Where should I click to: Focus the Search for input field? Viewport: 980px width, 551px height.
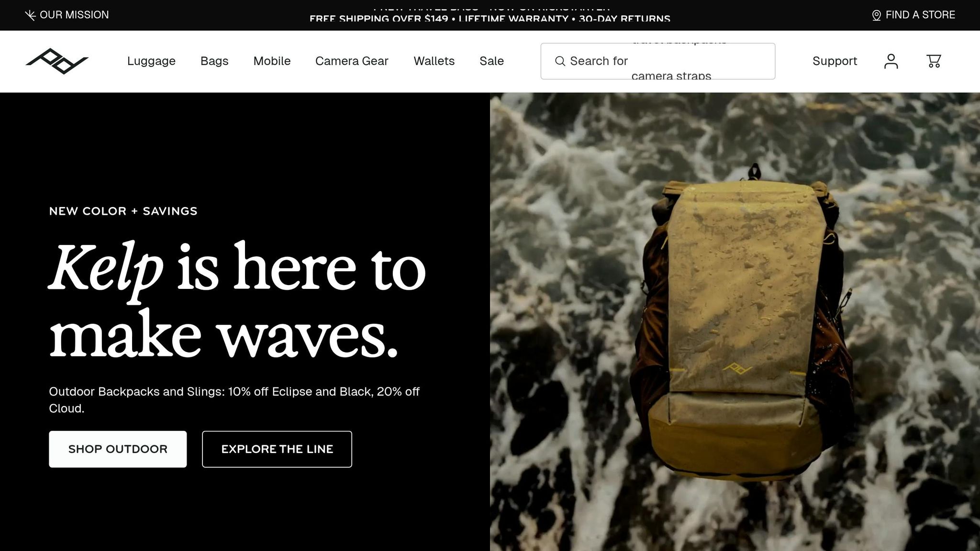coord(658,61)
